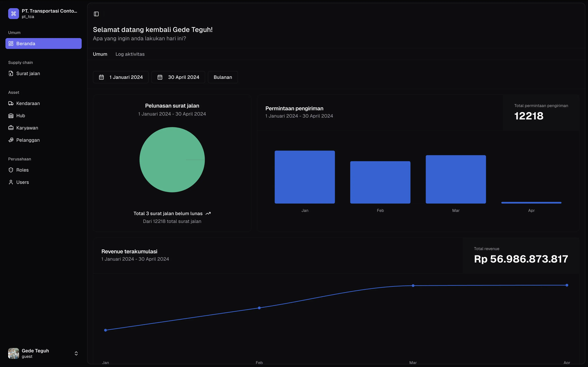The width and height of the screenshot is (588, 367).
Task: Expand the Gede Teguh account switcher chevron
Action: (76, 353)
